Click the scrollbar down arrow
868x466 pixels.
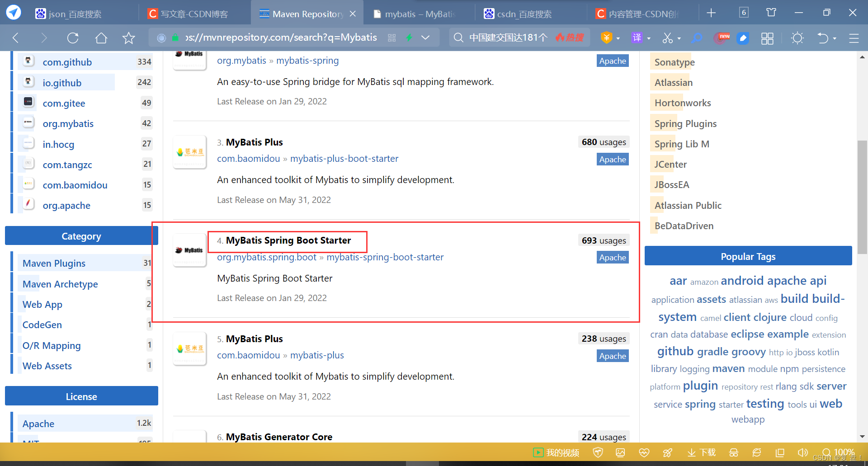(862, 437)
